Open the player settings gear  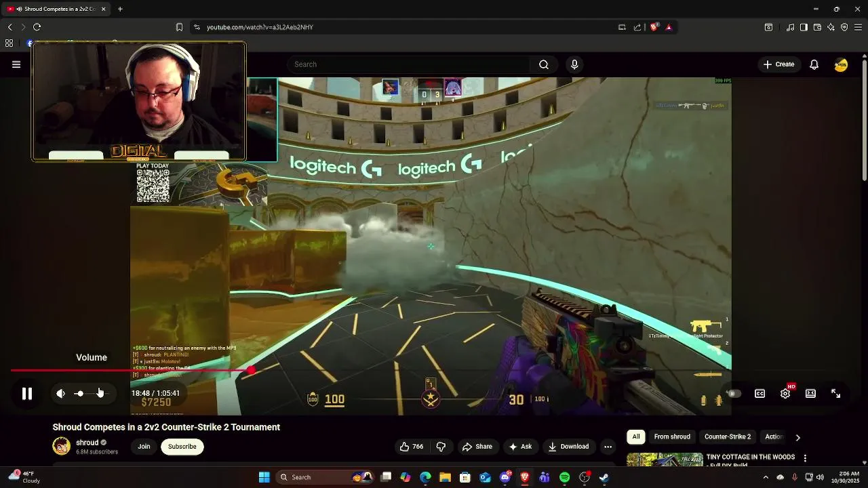coord(785,393)
